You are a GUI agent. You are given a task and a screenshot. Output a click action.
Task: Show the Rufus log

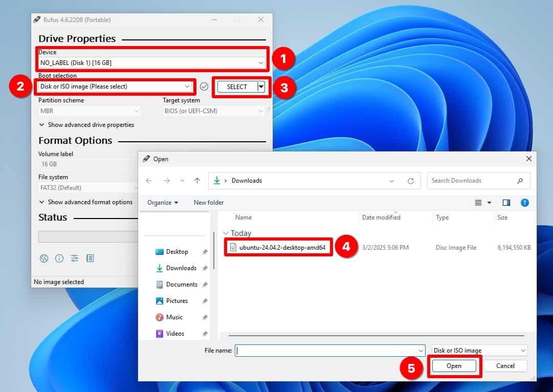tap(90, 258)
